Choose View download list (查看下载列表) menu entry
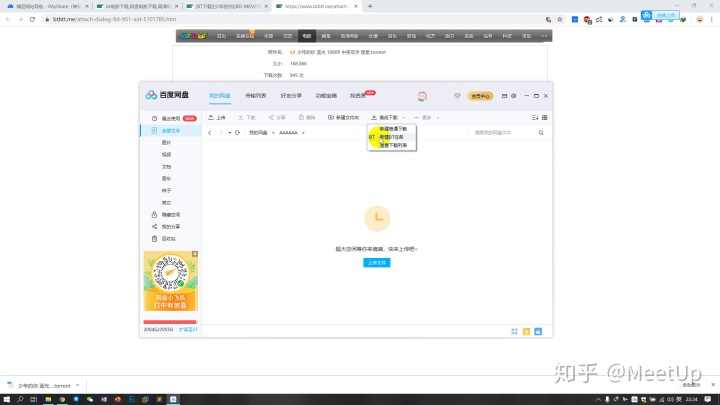 click(x=393, y=145)
